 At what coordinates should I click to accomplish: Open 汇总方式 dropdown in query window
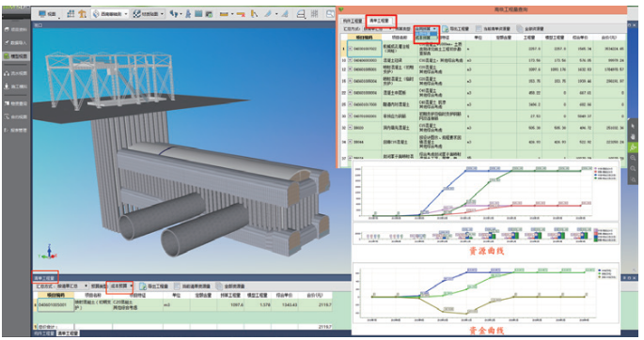(378, 29)
